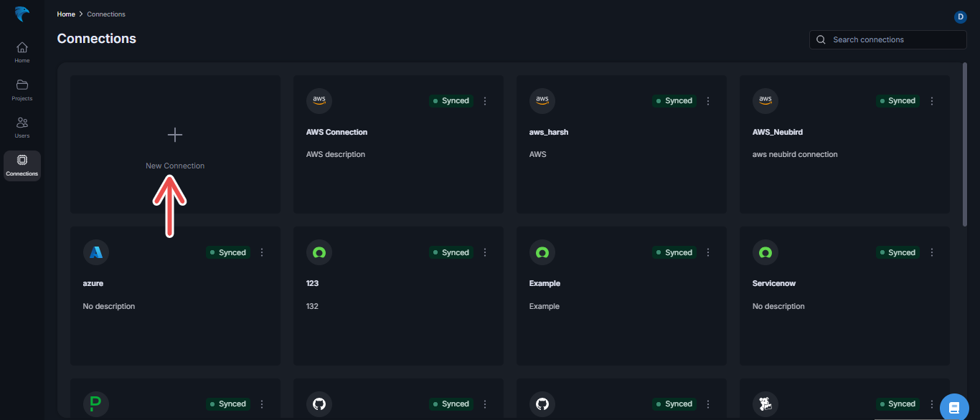The image size is (980, 420).
Task: Click the Azure logo on the azure connection
Action: click(x=95, y=252)
